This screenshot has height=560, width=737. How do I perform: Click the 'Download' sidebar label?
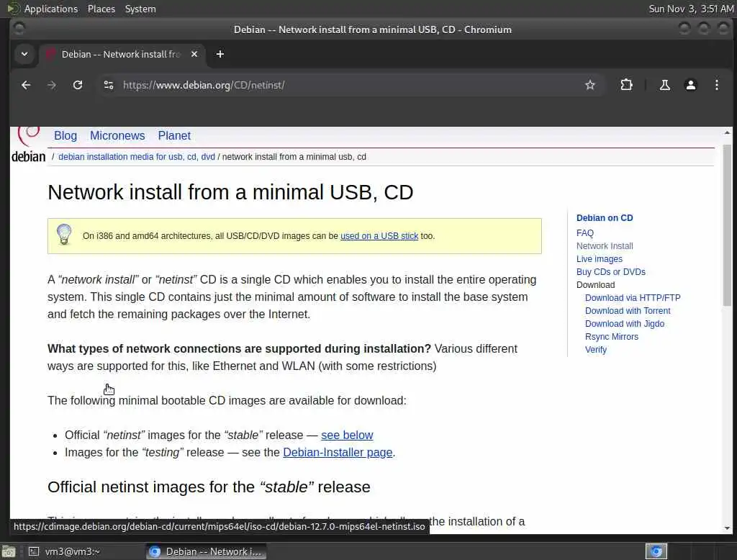click(595, 285)
